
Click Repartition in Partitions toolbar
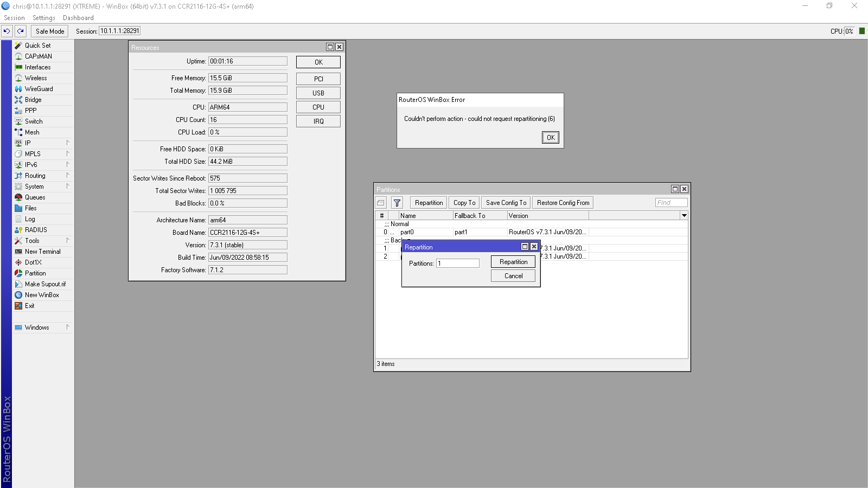pyautogui.click(x=429, y=203)
